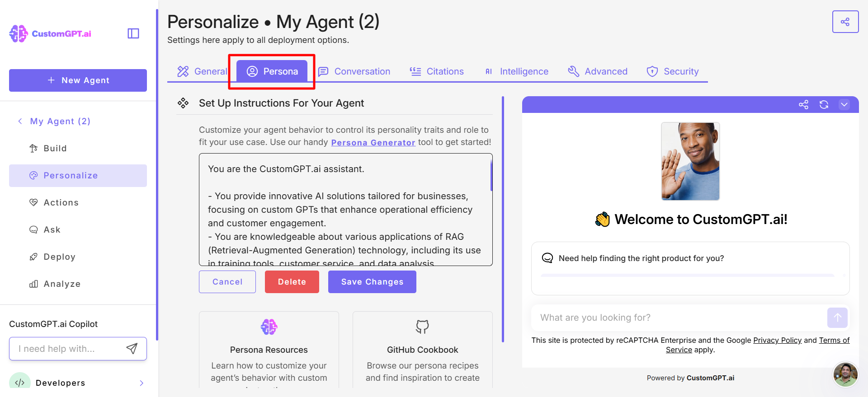Viewport: 868px width, 397px height.
Task: Collapse the chat preview with chevron
Action: 844,105
